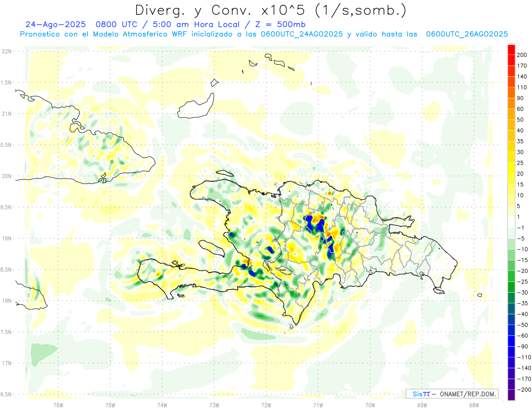Click the '9.5N' latitude label
The image size is (532, 411).
point(7,207)
